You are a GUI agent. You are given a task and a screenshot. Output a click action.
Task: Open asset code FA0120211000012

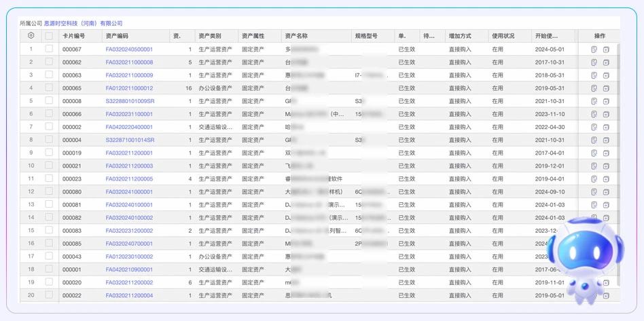point(129,88)
